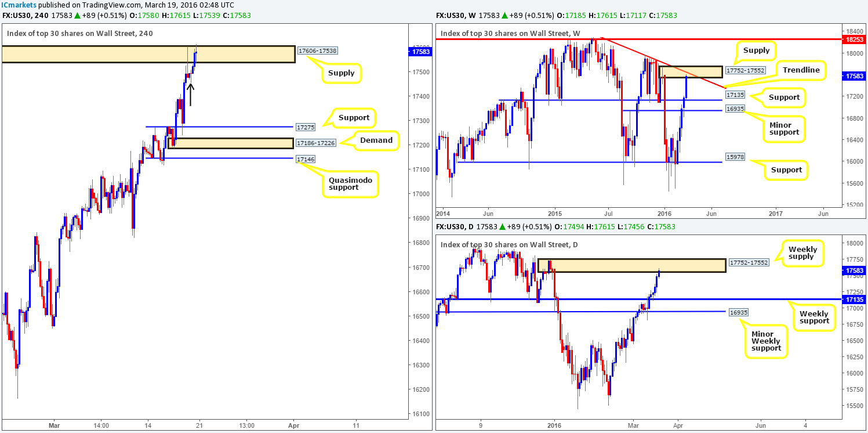
Task: Click the 16100 level on 240 price axis
Action: tap(422, 414)
